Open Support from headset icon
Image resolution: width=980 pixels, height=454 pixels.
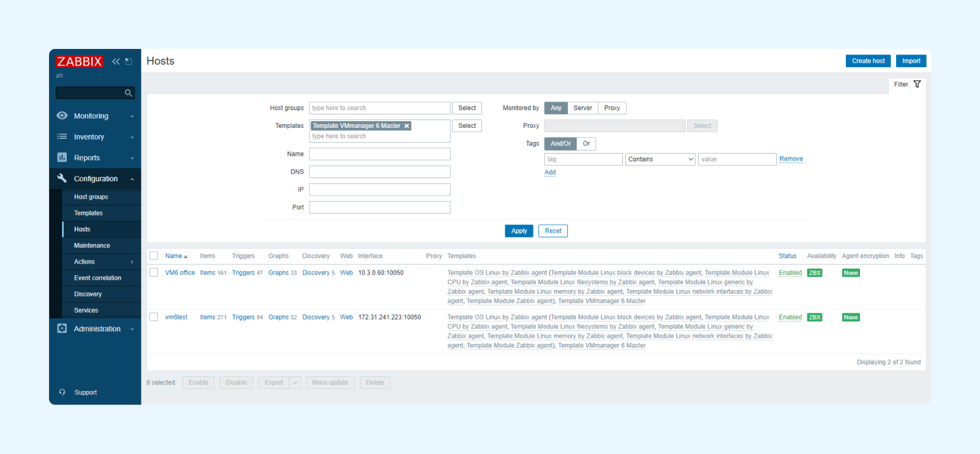62,392
